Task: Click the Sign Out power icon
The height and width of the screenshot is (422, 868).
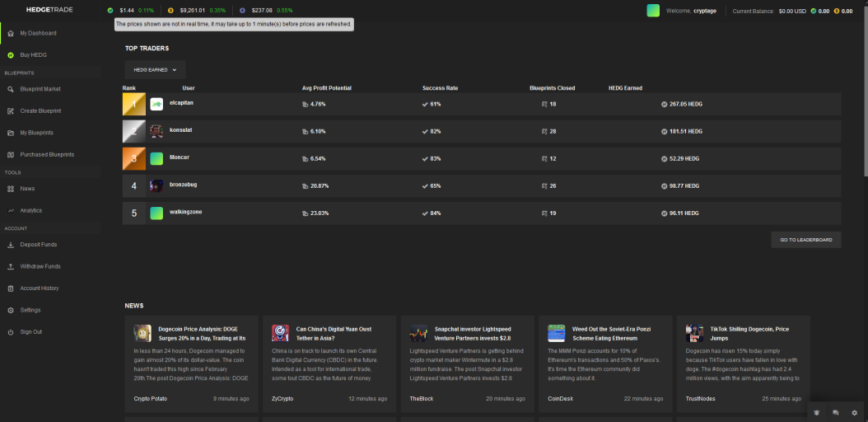Action: pyautogui.click(x=11, y=332)
